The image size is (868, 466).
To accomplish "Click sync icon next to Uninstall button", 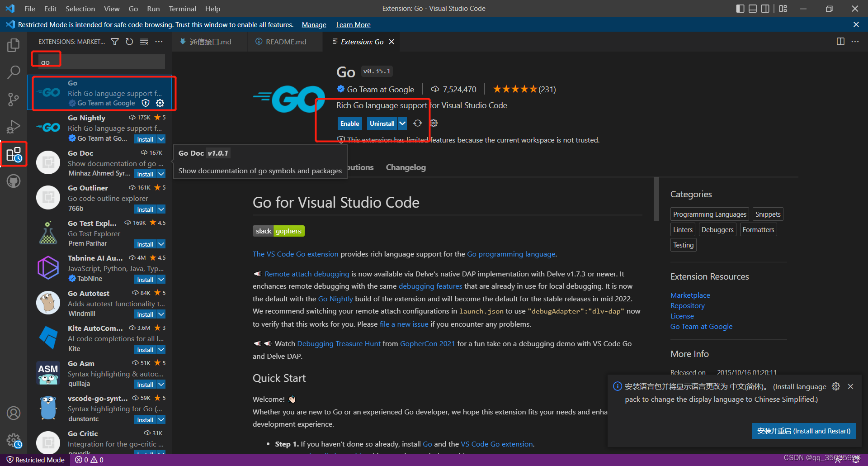I will coord(418,123).
